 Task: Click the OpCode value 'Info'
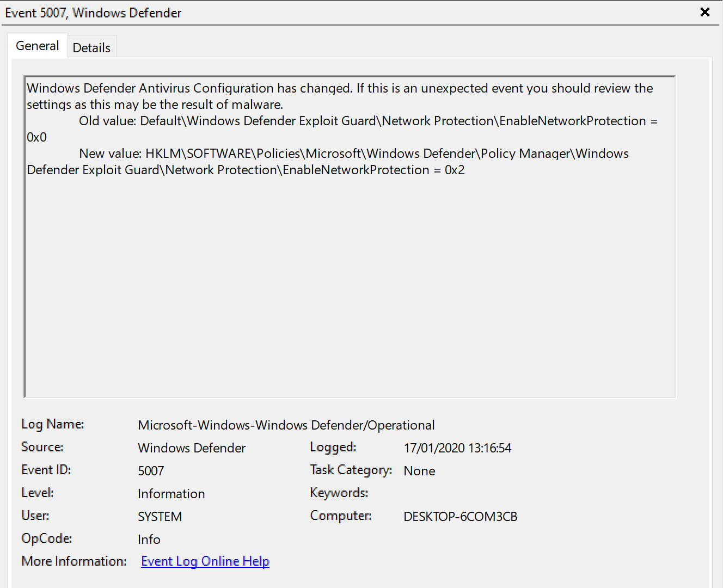(149, 540)
